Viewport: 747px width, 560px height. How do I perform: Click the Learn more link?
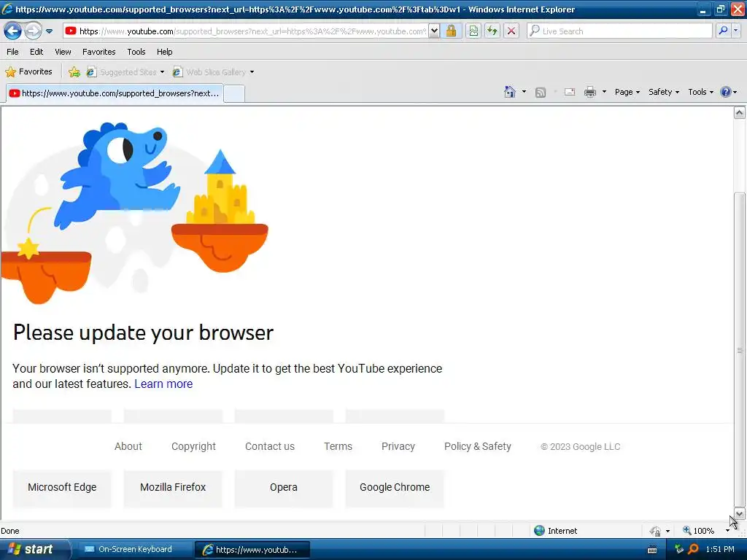tap(163, 384)
